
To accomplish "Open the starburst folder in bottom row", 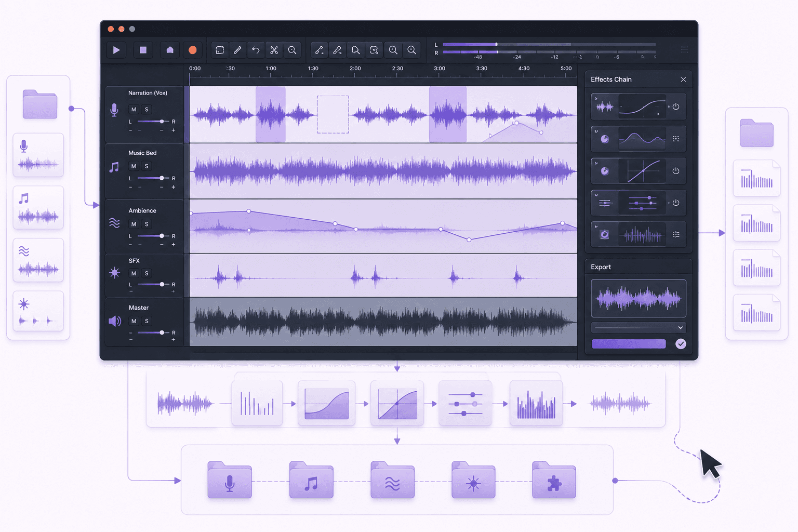I will tap(473, 480).
